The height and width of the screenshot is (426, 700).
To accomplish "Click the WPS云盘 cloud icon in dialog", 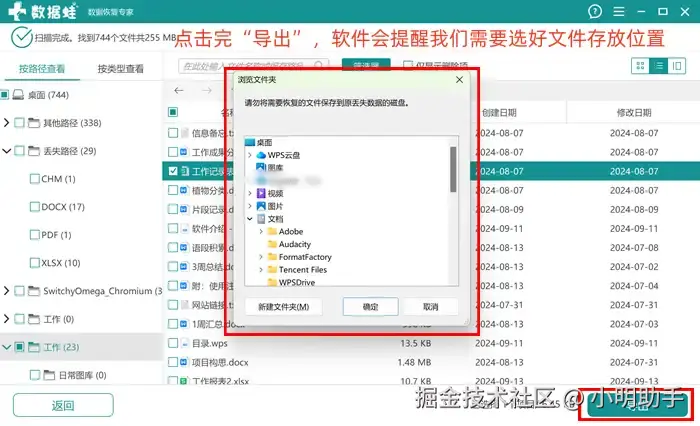I will tap(261, 155).
